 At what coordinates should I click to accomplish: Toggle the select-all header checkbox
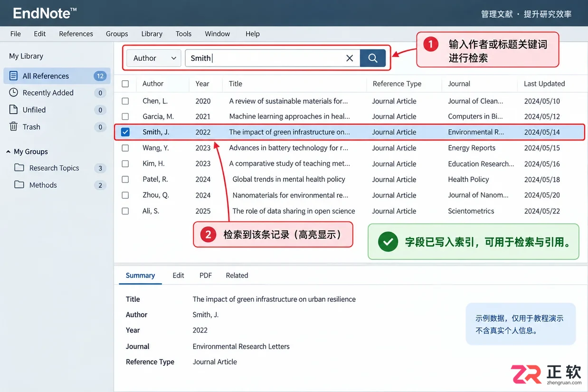(x=125, y=84)
